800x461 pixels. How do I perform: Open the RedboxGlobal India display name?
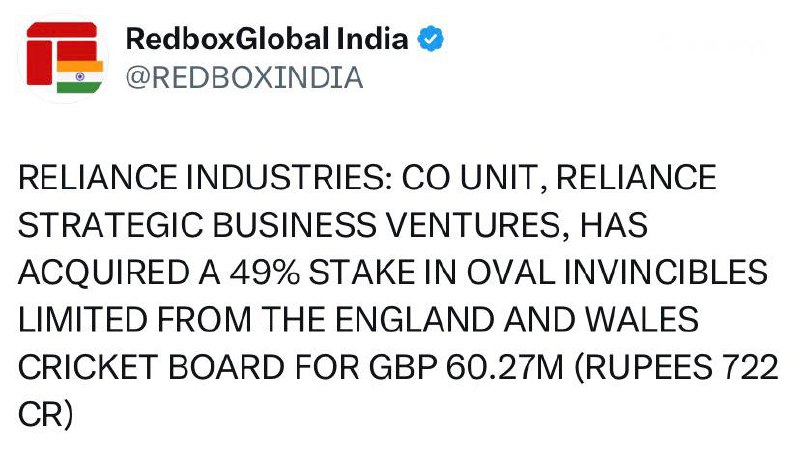pyautogui.click(x=267, y=39)
